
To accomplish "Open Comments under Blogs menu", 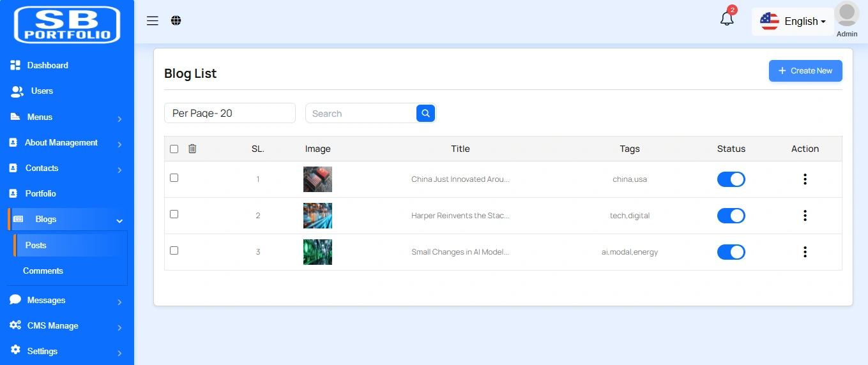I will point(43,271).
